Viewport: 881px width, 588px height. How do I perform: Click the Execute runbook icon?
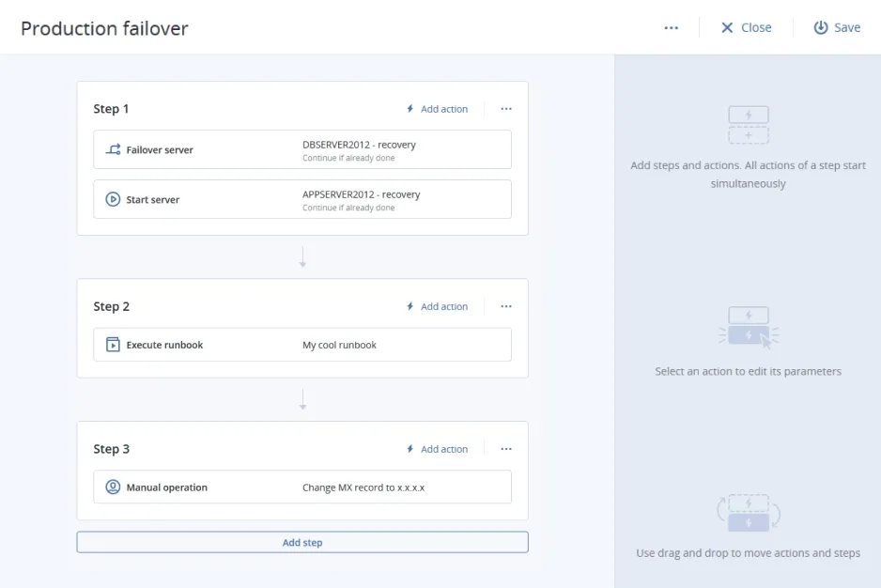[113, 345]
